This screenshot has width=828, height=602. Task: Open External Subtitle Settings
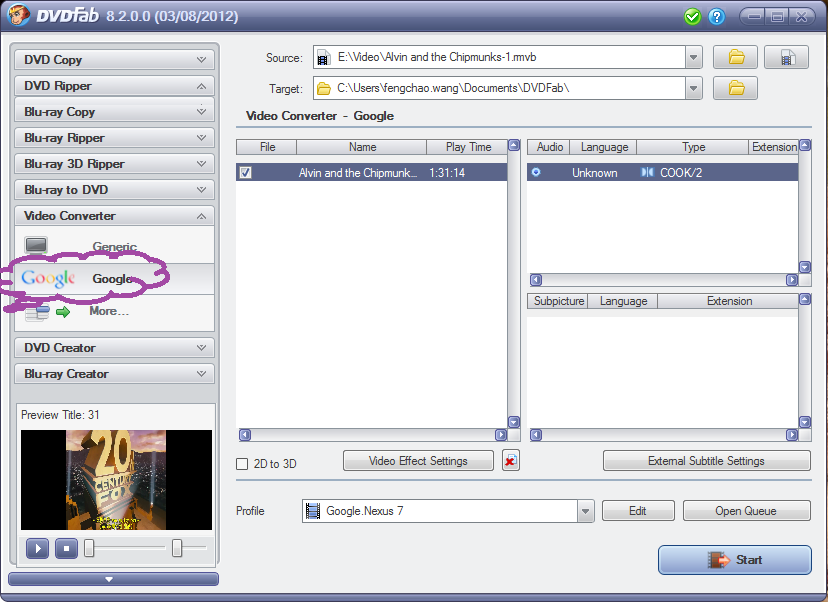coord(707,460)
